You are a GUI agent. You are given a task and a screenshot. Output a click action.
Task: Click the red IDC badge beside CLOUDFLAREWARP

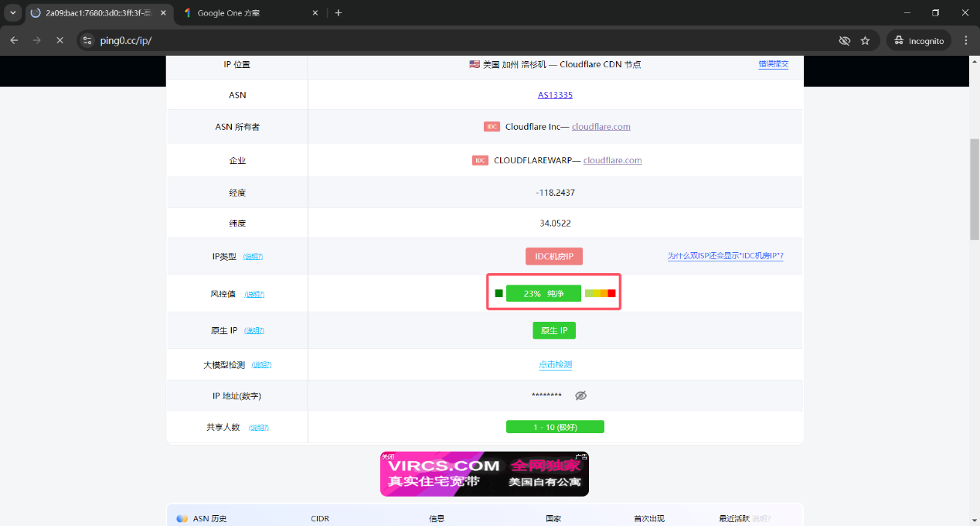480,160
